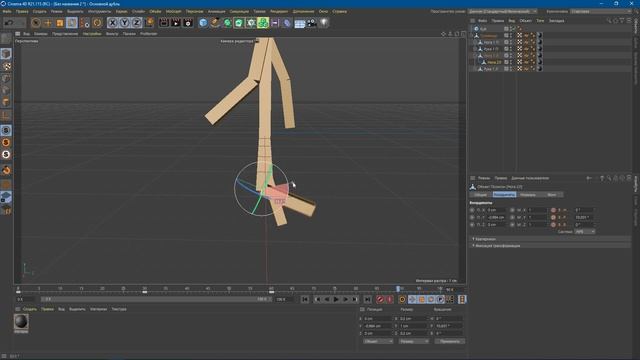
Task: Select the Move tool
Action: [x=48, y=23]
